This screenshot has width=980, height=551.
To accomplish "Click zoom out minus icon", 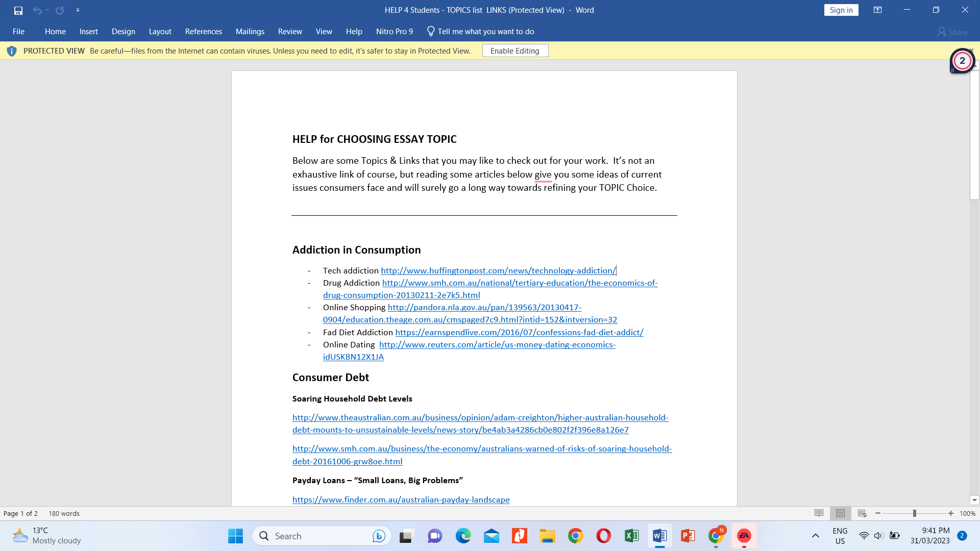I will pos(878,513).
